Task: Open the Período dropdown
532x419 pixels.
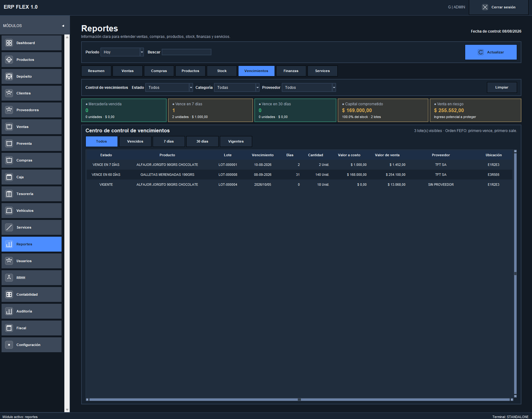Action: [x=122, y=52]
